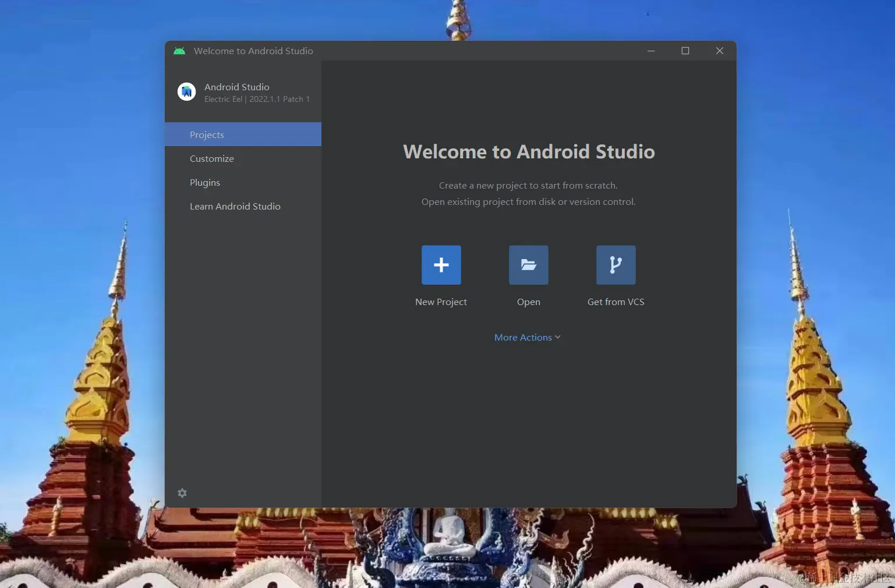The width and height of the screenshot is (895, 588).
Task: Click the green Android icon in title bar
Action: pos(179,51)
